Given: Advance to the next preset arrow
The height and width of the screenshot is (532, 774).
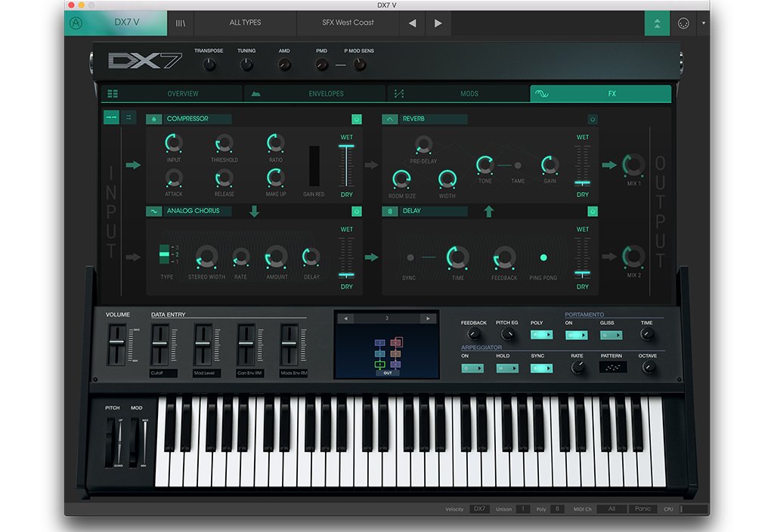Looking at the screenshot, I should tap(438, 23).
